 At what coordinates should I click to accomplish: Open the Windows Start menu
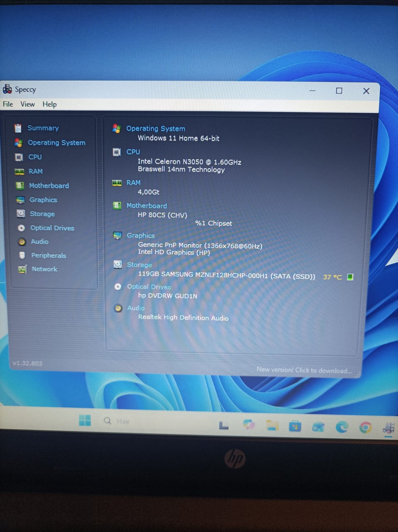click(85, 420)
